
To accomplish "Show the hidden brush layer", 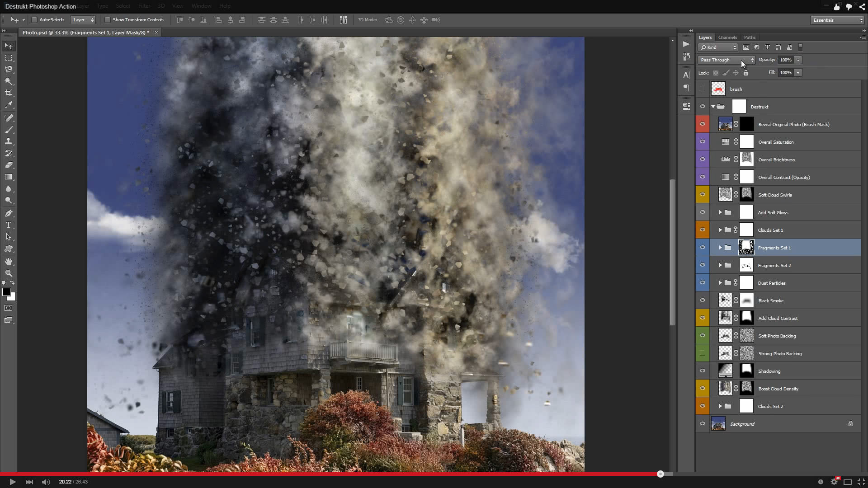I will 702,89.
